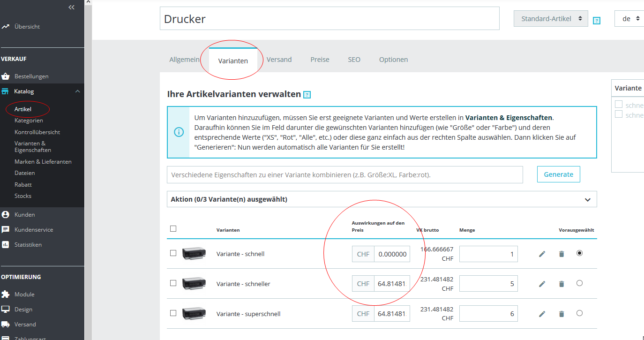Open the Standard-Artikel type dropdown
The image size is (644, 340).
(551, 19)
